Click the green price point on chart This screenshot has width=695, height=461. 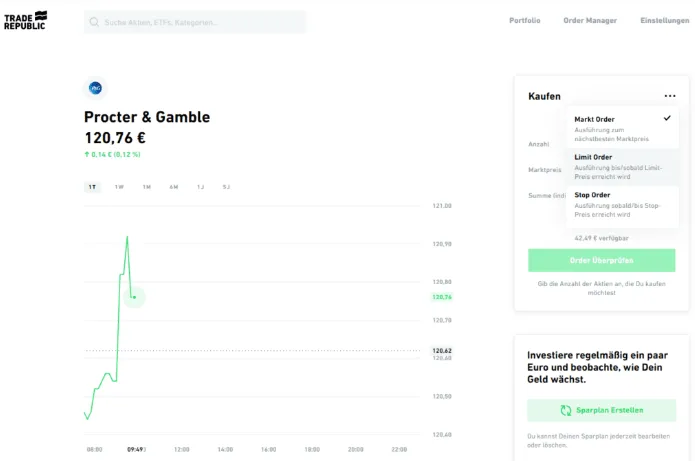(134, 297)
